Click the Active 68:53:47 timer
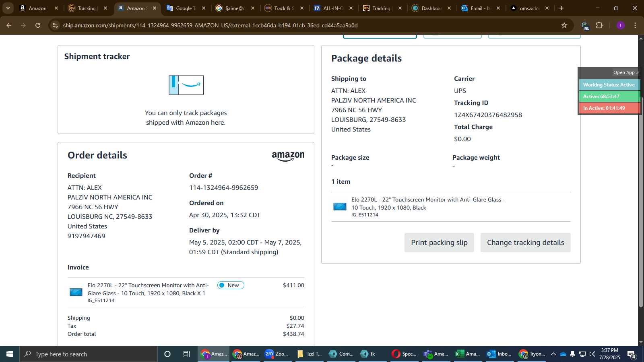Screen dimensions: 644x362 (x=609, y=97)
